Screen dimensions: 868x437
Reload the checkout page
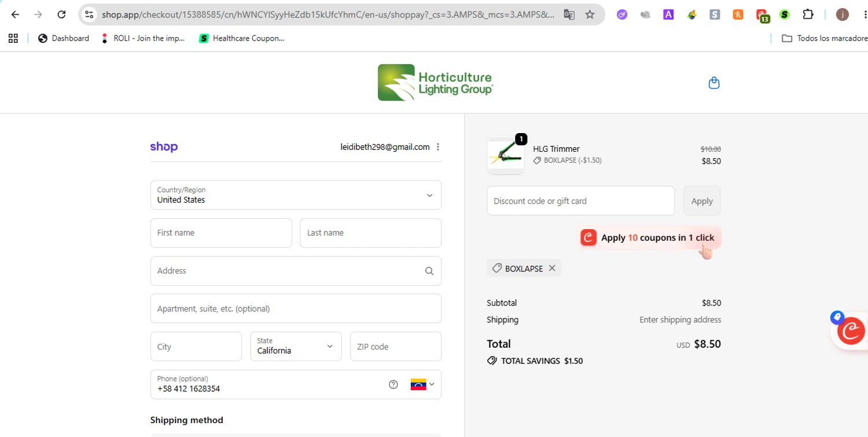[x=61, y=14]
